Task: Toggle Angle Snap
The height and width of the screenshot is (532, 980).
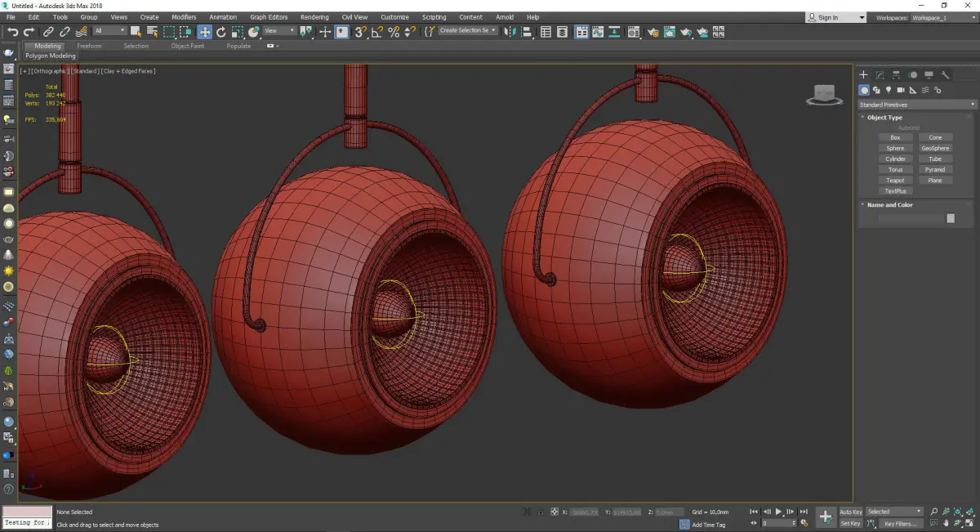Action: (x=376, y=32)
